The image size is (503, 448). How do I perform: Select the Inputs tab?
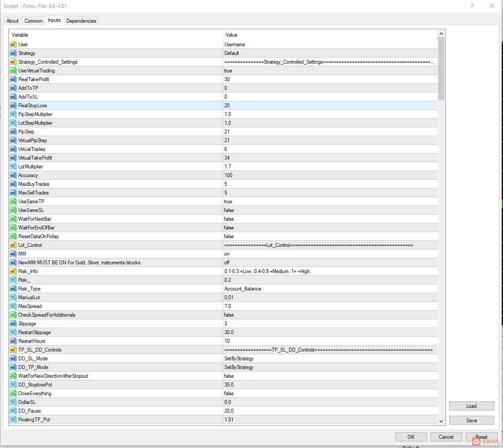pos(54,20)
